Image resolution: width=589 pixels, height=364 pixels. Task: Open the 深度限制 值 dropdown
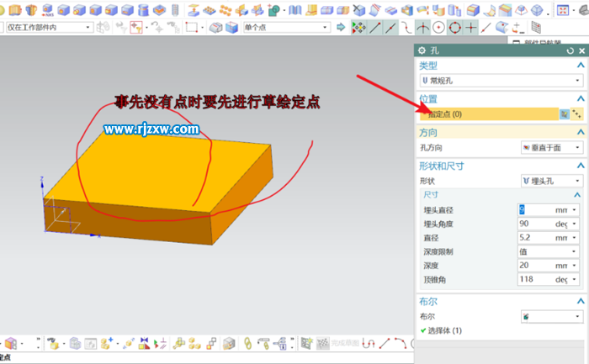coord(549,251)
